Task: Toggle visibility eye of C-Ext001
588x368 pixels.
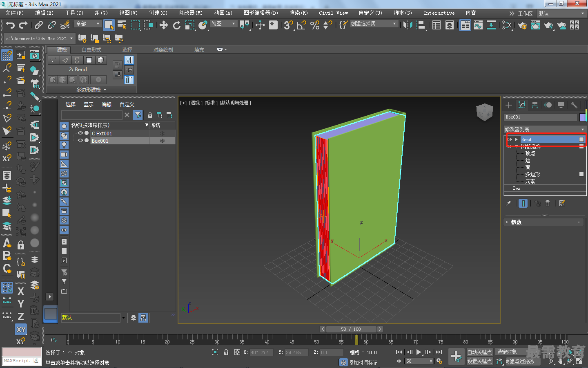Action: 80,133
